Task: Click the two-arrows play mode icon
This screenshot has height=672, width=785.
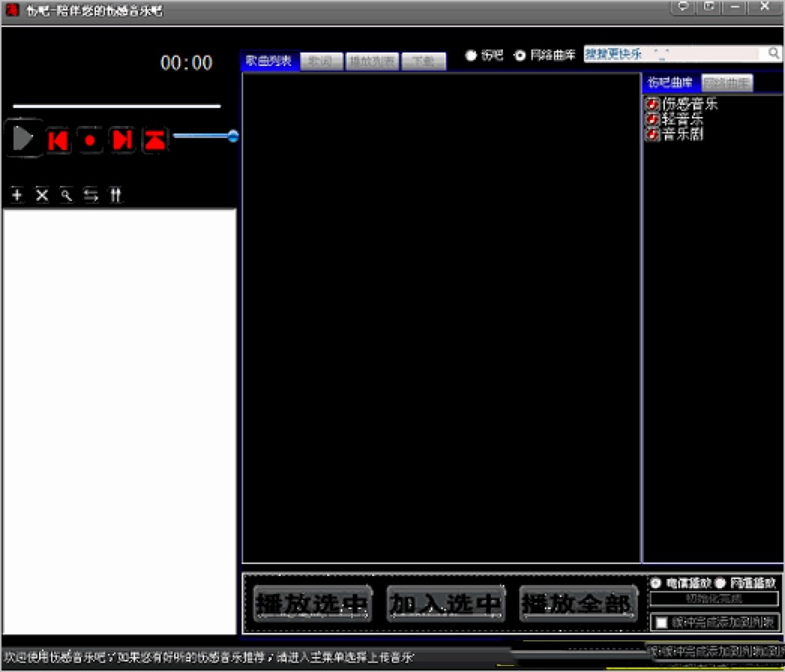Action: point(91,195)
